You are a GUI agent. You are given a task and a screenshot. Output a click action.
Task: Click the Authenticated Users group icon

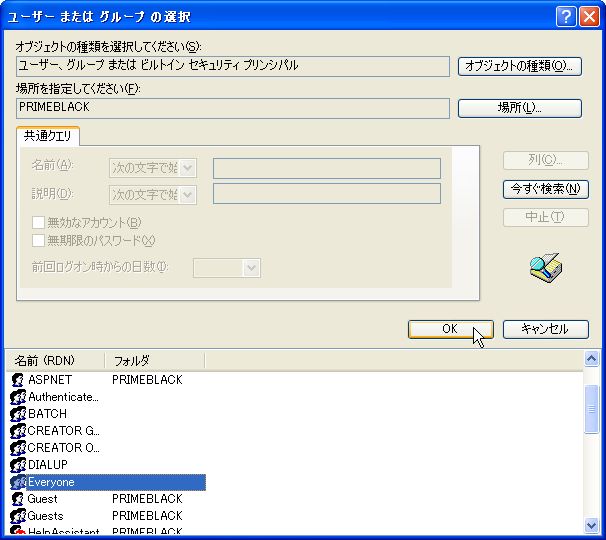click(x=17, y=397)
